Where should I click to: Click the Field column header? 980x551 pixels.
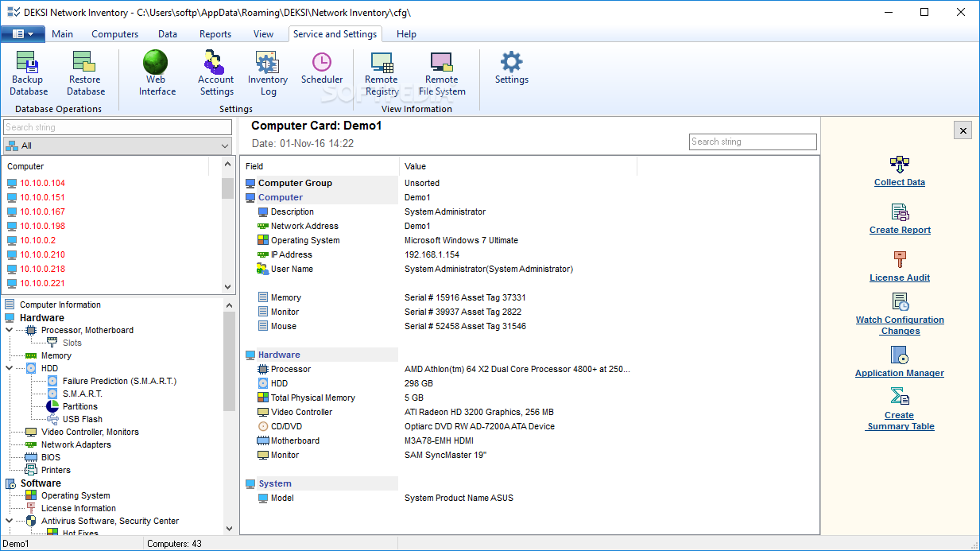point(320,166)
